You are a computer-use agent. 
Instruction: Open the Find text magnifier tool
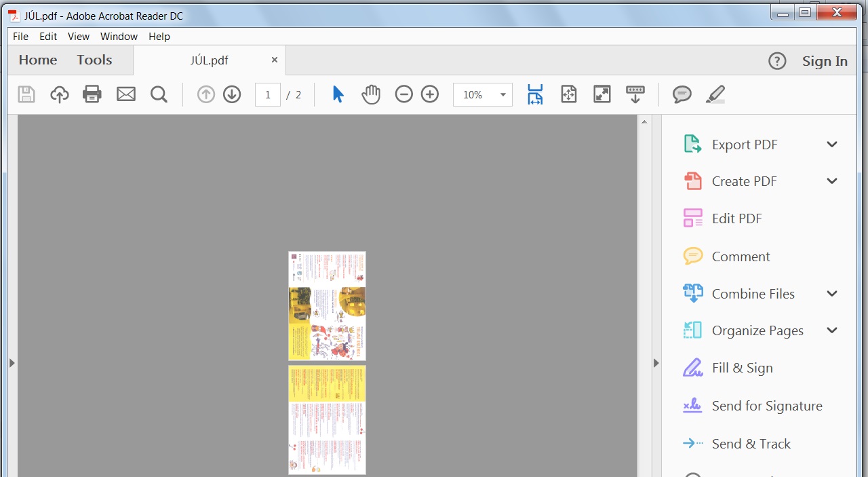[159, 94]
